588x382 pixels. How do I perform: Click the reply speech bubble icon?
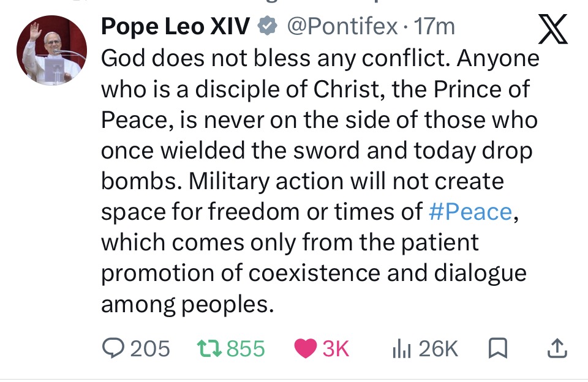point(113,349)
